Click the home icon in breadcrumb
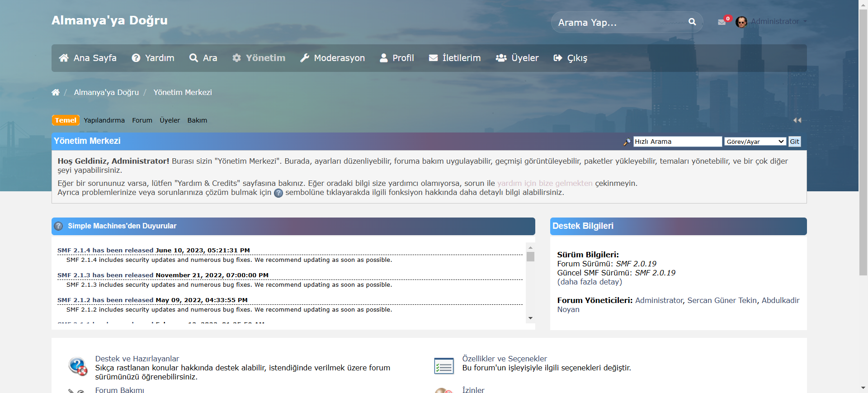This screenshot has width=868, height=393. tap(56, 92)
